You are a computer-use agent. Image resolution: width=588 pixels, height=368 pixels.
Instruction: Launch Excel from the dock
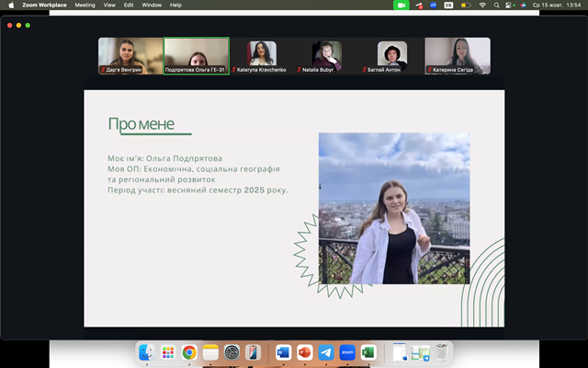(368, 352)
